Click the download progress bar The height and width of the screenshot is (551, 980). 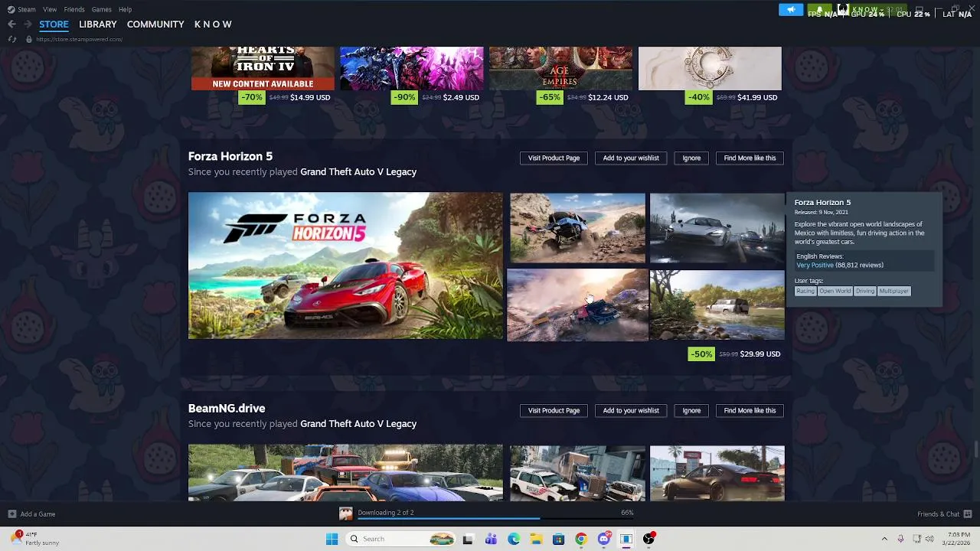click(x=495, y=519)
